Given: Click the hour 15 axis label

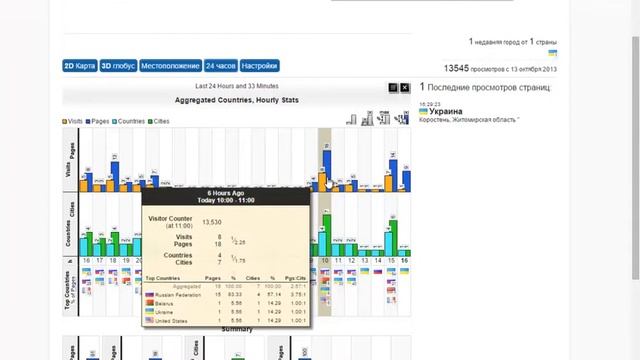Looking at the screenshot, I should [x=391, y=260].
